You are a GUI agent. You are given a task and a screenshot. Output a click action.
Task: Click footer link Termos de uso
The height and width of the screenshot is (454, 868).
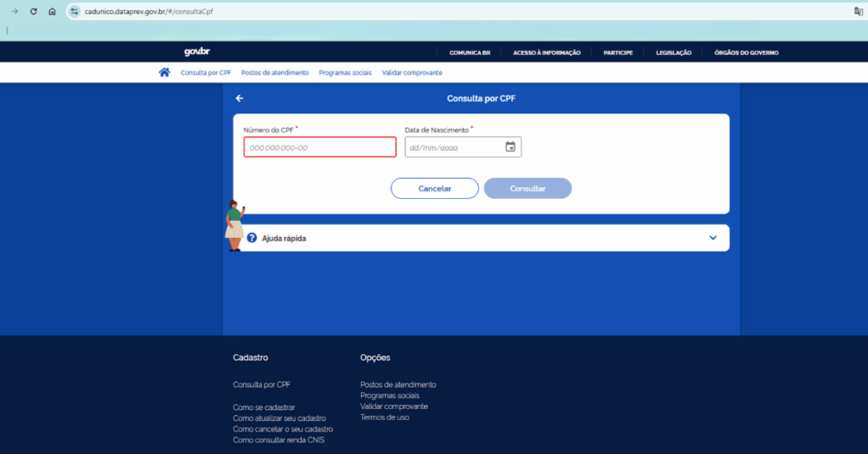(384, 418)
